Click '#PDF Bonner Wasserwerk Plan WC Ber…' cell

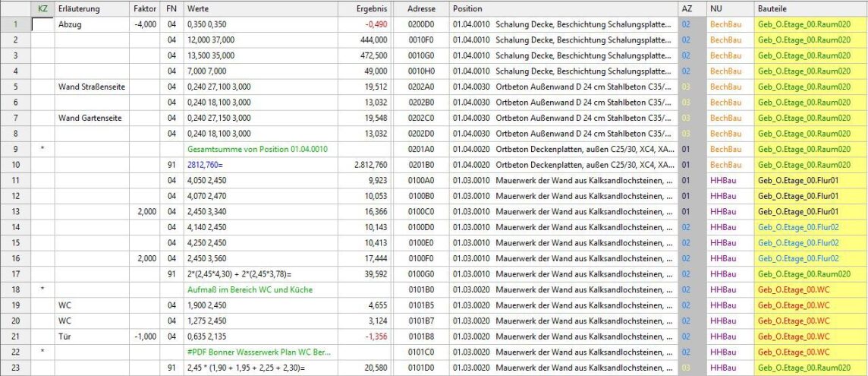(x=261, y=352)
